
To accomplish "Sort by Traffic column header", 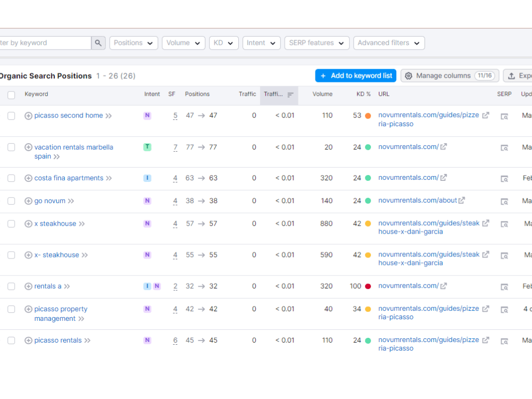I will tap(247, 94).
